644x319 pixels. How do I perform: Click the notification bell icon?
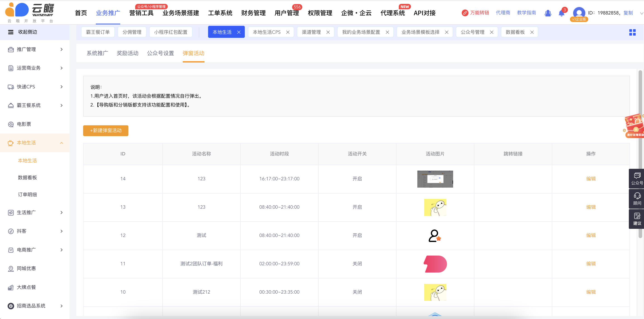point(561,13)
